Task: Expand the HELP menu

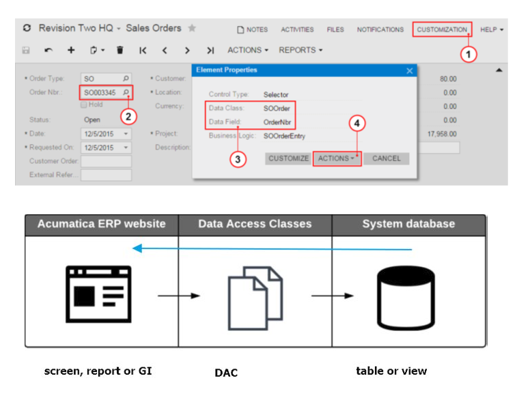Action: pyautogui.click(x=492, y=30)
